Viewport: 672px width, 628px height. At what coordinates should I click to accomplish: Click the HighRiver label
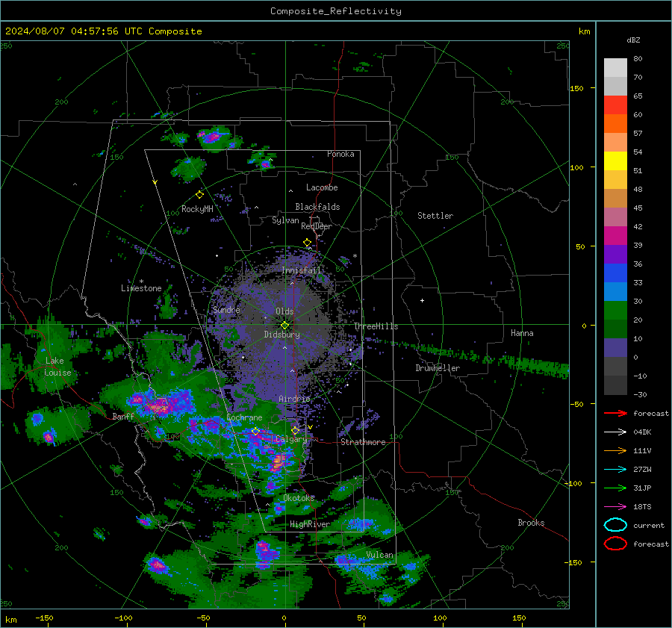click(x=310, y=524)
